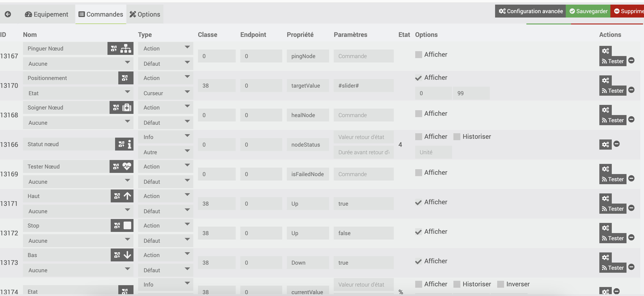Click the heartbeat icon for Tester Nœud
Image resolution: width=644 pixels, height=296 pixels.
(x=127, y=166)
